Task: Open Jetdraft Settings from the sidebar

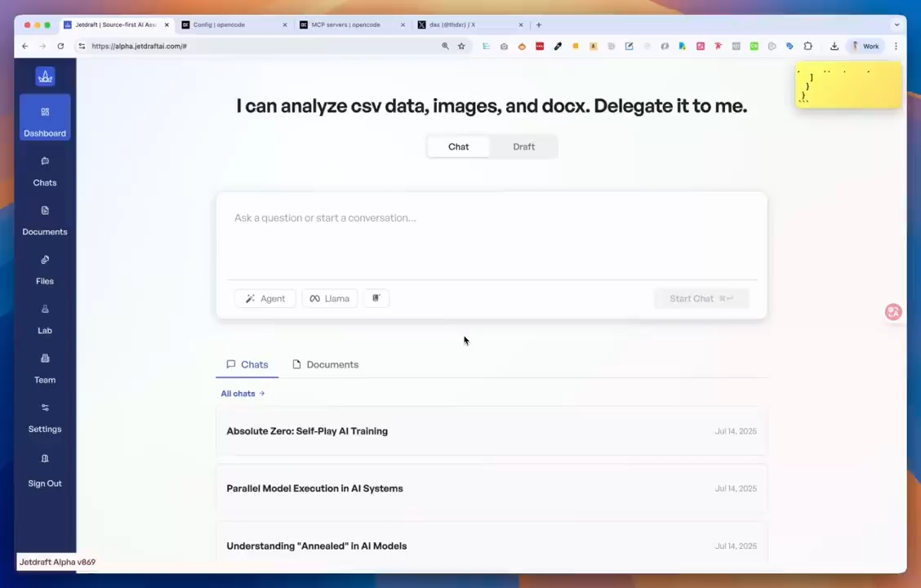Action: click(45, 417)
